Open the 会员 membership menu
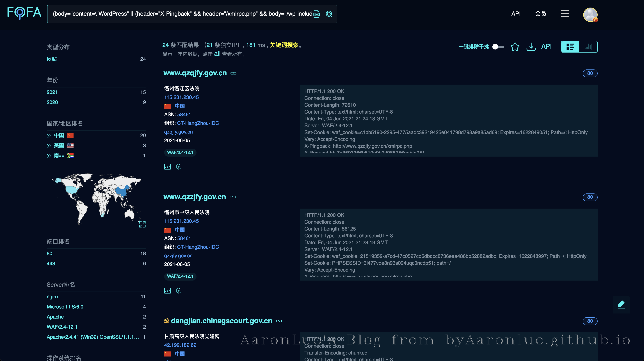 (540, 13)
